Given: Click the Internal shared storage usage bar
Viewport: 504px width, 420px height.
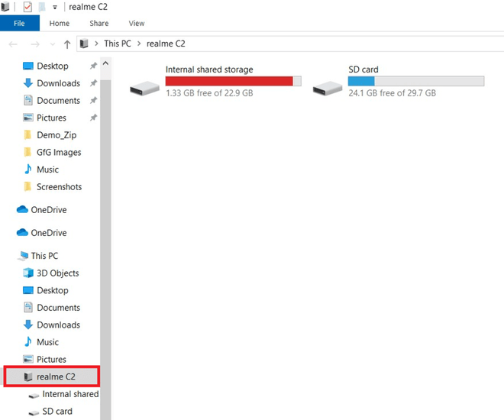Looking at the screenshot, I should (x=234, y=81).
